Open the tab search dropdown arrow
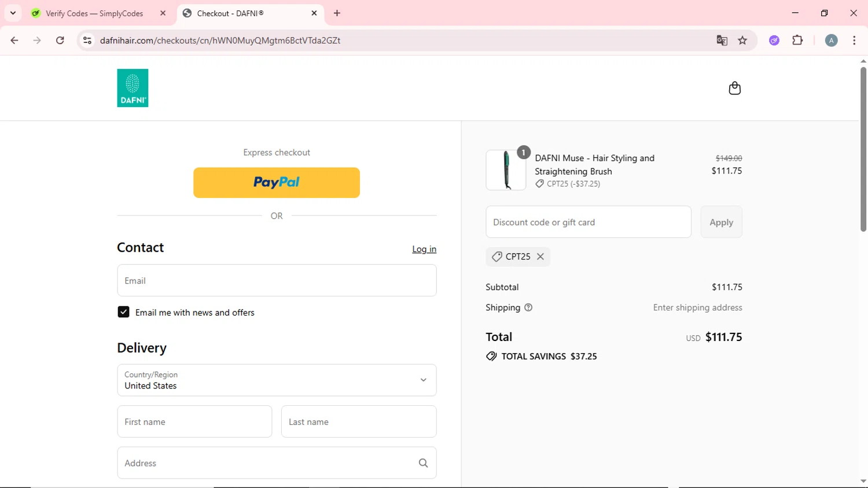This screenshot has width=868, height=488. coord(13,13)
